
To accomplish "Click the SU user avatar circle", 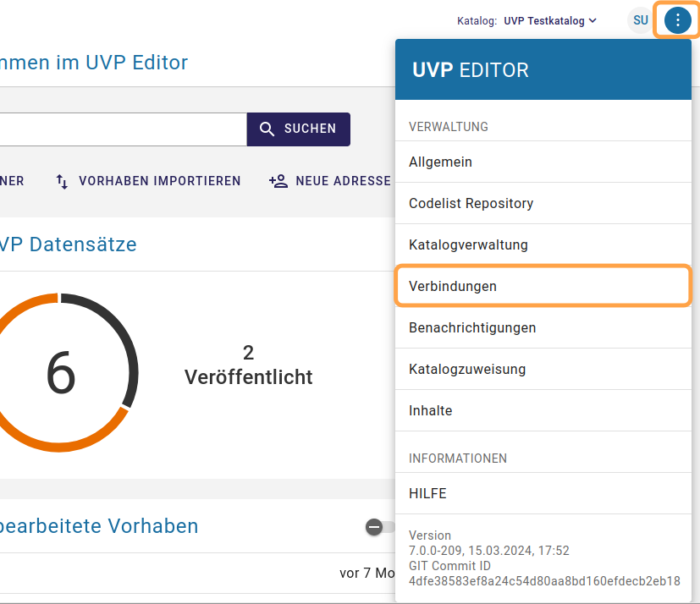I will (x=640, y=20).
